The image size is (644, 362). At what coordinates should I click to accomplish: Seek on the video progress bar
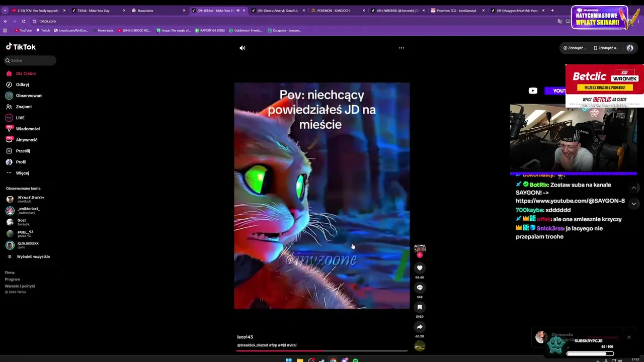click(322, 350)
